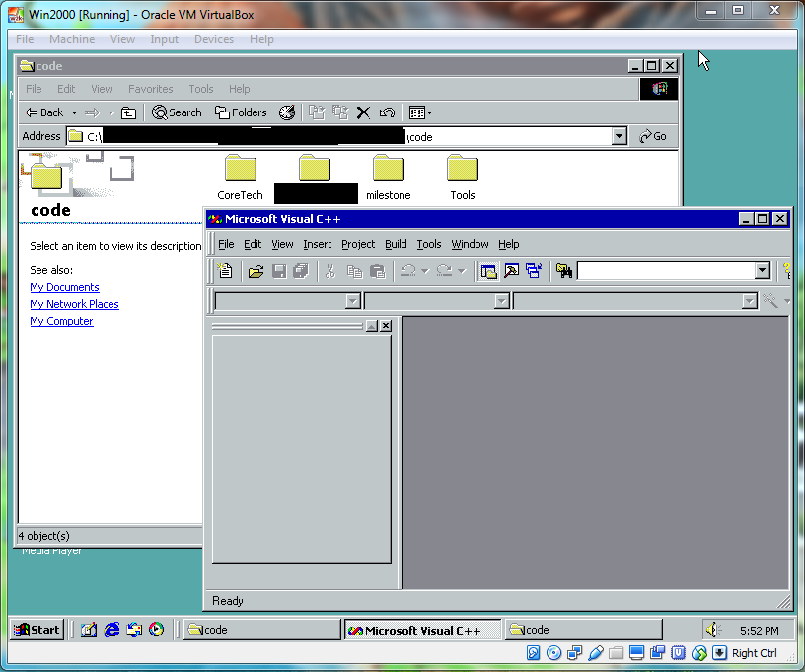Open the Undo history dropdown arrow
This screenshot has width=805, height=672.
424,271
